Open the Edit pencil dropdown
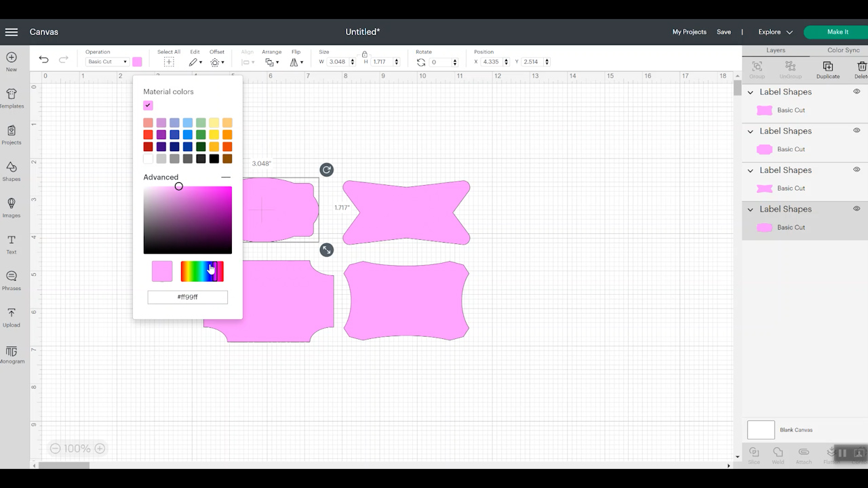Screen dimensions: 868x488 click(195, 62)
